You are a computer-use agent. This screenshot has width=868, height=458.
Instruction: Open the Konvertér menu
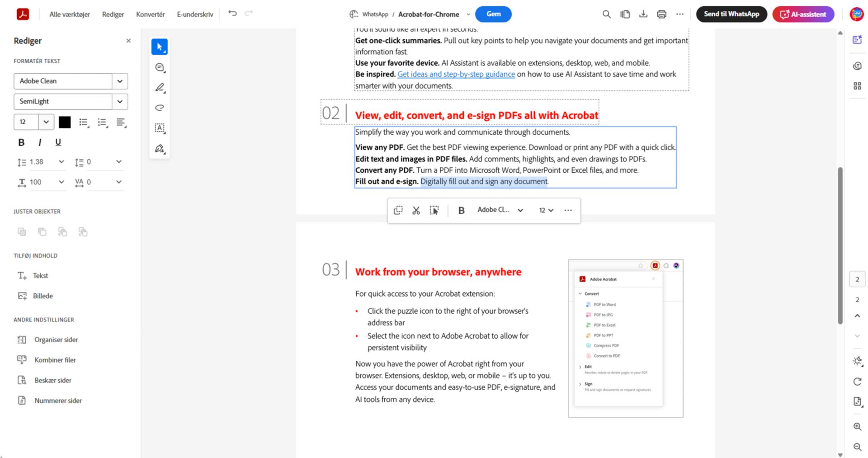(x=151, y=14)
